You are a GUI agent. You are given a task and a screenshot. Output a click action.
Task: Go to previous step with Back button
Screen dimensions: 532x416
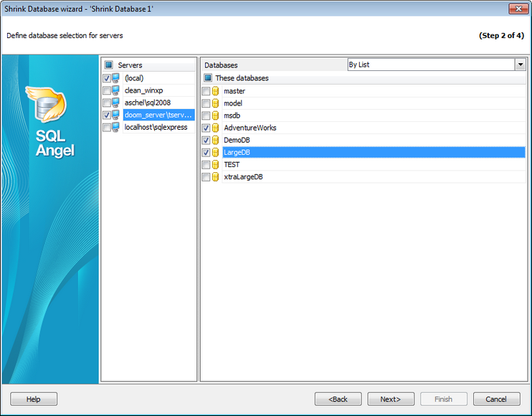(338, 399)
